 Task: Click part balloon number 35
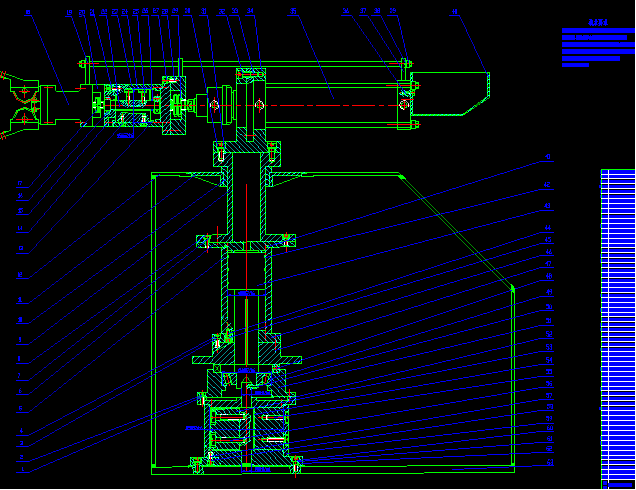click(293, 11)
